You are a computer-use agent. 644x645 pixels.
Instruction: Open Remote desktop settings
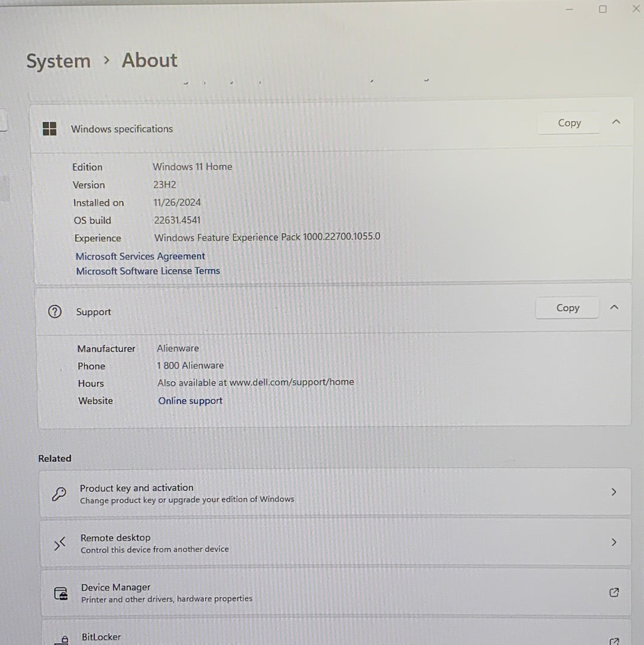point(335,543)
